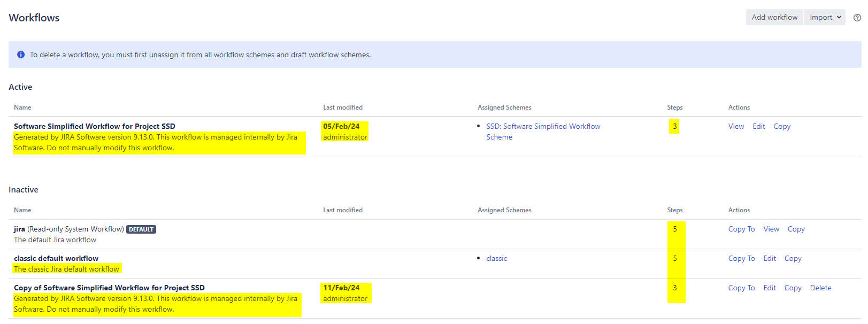The height and width of the screenshot is (324, 868).
Task: Click Copy To for Copy of Software Simplified Workflow
Action: (x=741, y=288)
